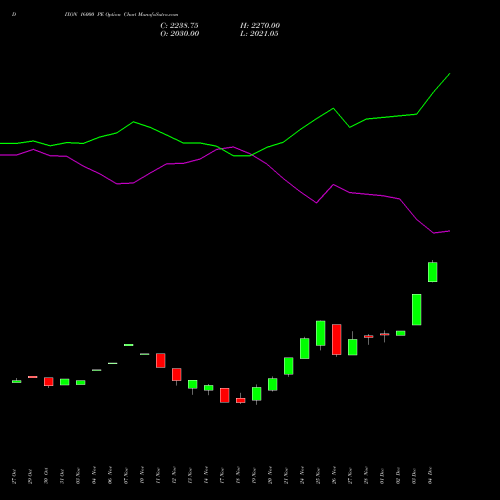Click the 30 Oct date label

coord(46,476)
